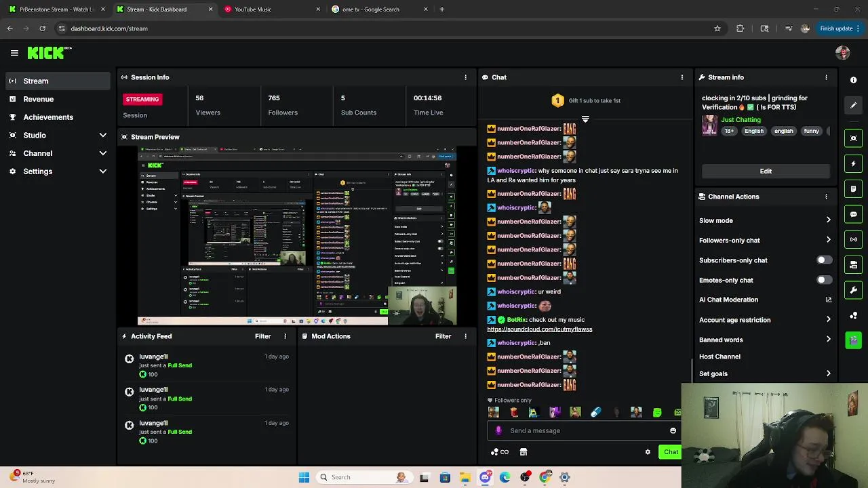Click the taskbar Search box

(x=364, y=477)
